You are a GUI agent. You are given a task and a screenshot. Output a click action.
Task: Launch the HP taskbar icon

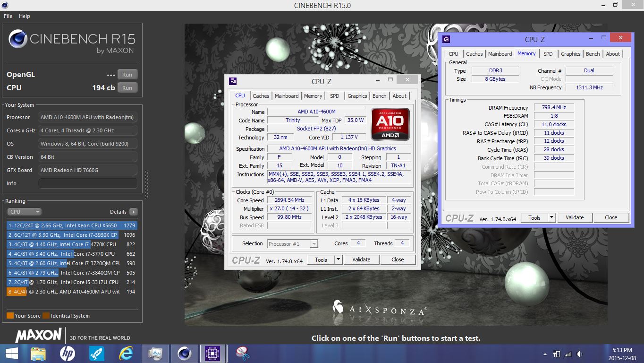[x=68, y=353]
